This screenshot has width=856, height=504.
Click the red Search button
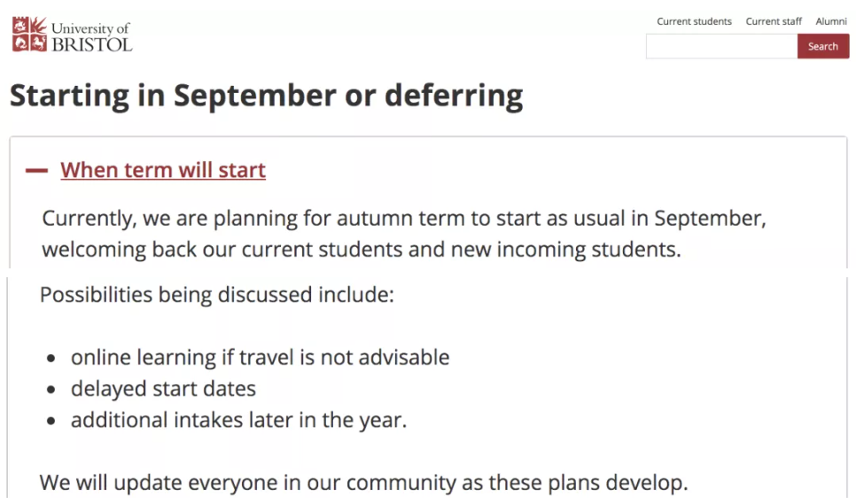tap(823, 46)
